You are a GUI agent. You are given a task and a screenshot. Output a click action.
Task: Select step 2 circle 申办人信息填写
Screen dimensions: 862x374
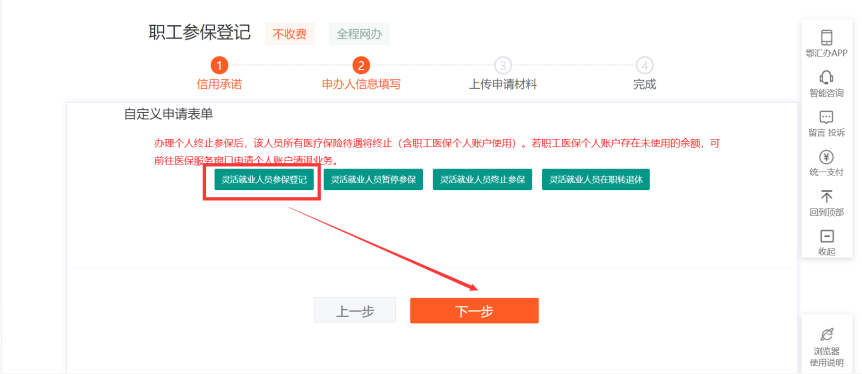pos(361,66)
